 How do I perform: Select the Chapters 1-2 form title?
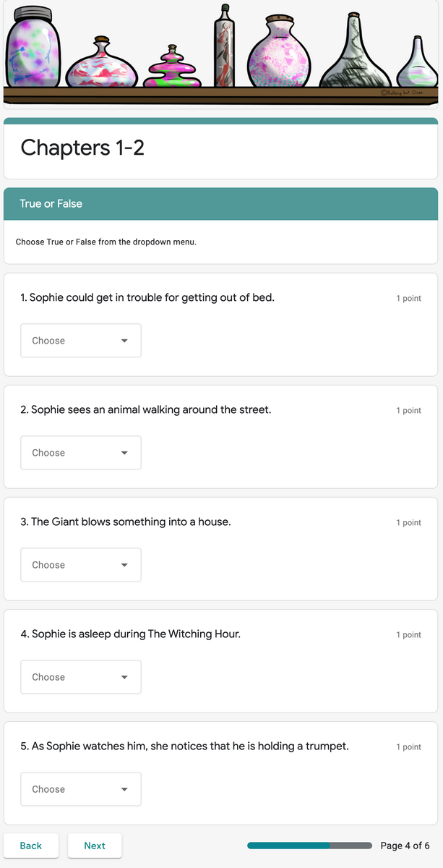(x=82, y=148)
